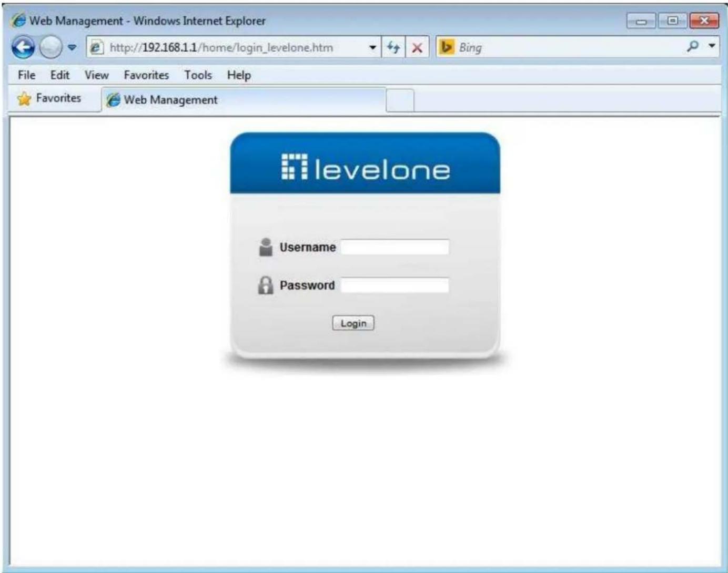The height and width of the screenshot is (573, 728).
Task: Click the "Password" label text
Action: [x=307, y=285]
